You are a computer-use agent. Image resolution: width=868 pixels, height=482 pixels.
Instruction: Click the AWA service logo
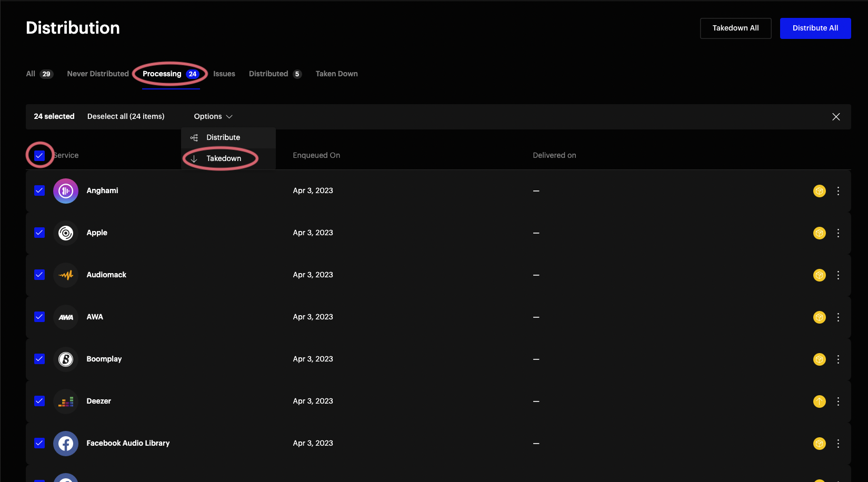pos(66,317)
